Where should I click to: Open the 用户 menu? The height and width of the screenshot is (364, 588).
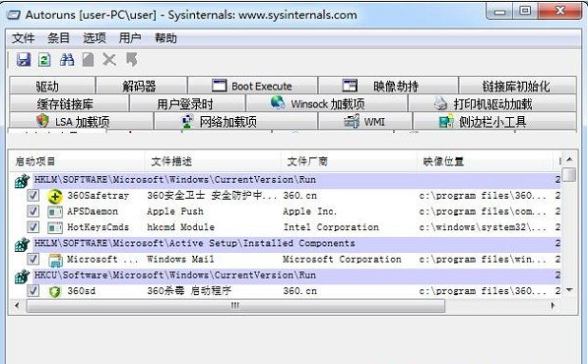130,37
